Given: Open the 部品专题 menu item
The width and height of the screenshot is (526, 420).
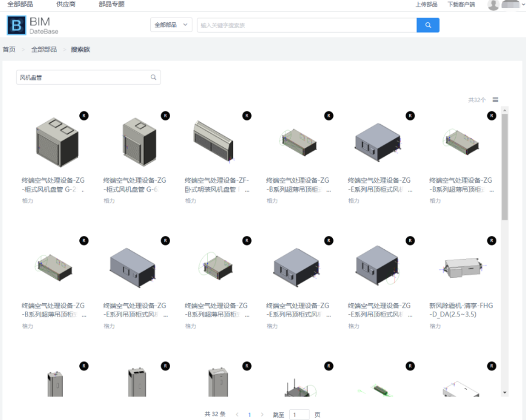Looking at the screenshot, I should [x=112, y=4].
